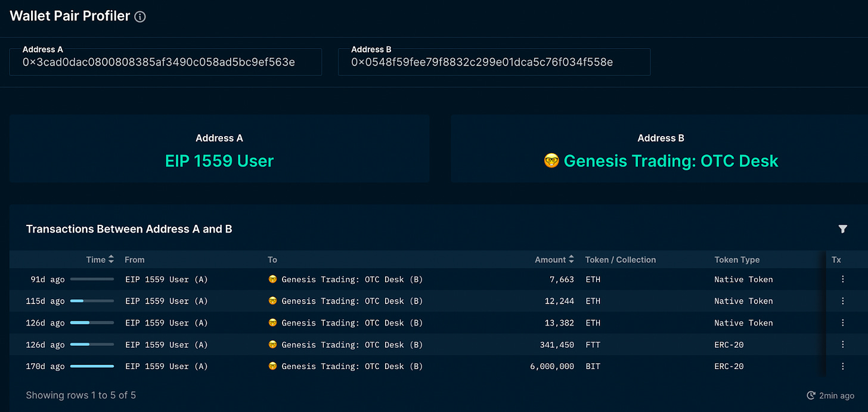
Task: Open three-dot menu for 6,000,000 BIT row
Action: 842,366
